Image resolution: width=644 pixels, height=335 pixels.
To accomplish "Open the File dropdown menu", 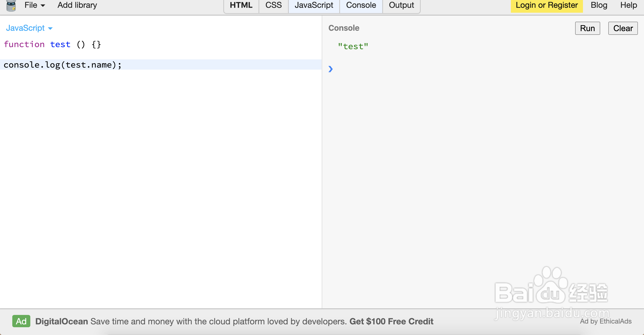I will click(35, 5).
